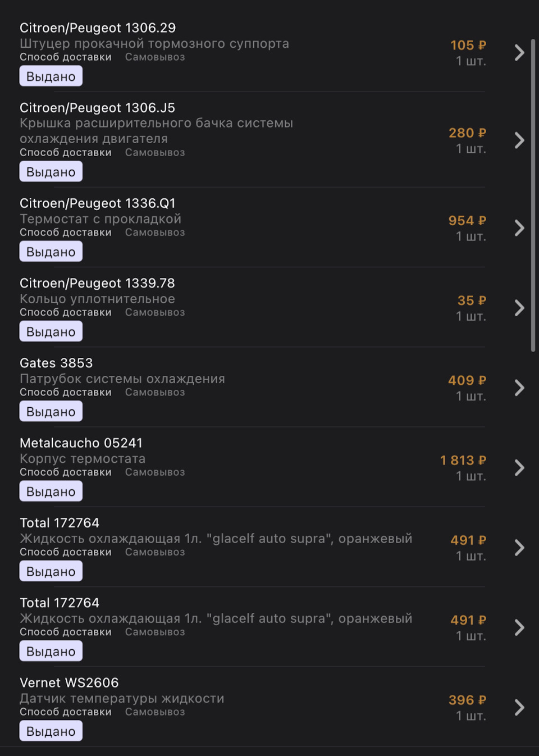The image size is (539, 756).
Task: Tap chevron beside Gates 3853 hose
Action: pos(519,388)
